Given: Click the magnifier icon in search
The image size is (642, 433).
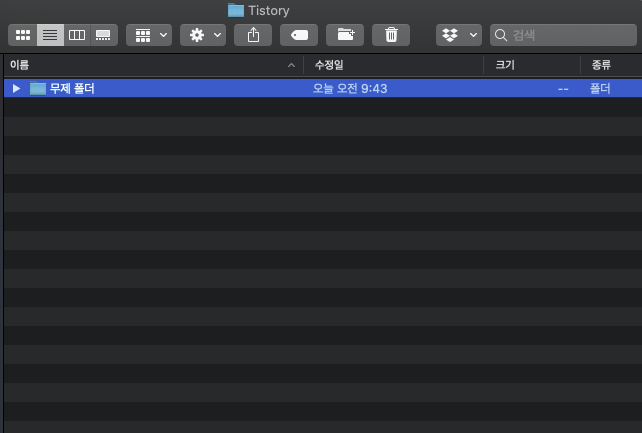Looking at the screenshot, I should [x=501, y=35].
